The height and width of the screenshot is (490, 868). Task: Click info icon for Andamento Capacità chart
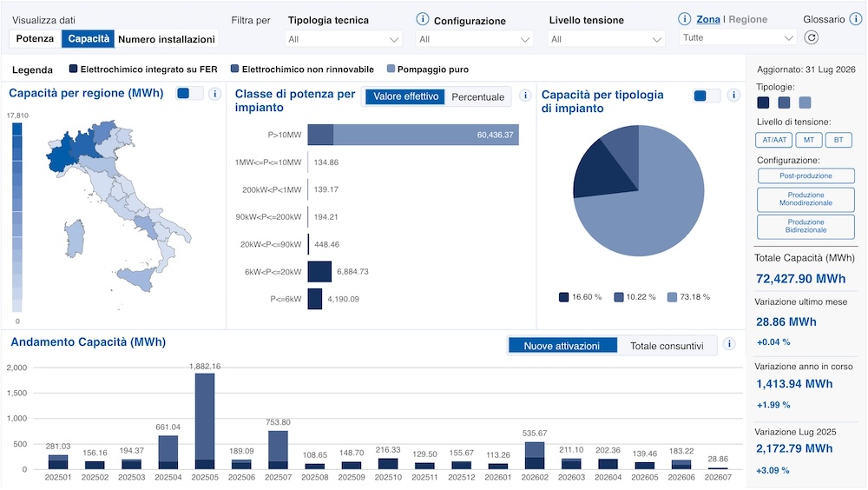click(729, 344)
